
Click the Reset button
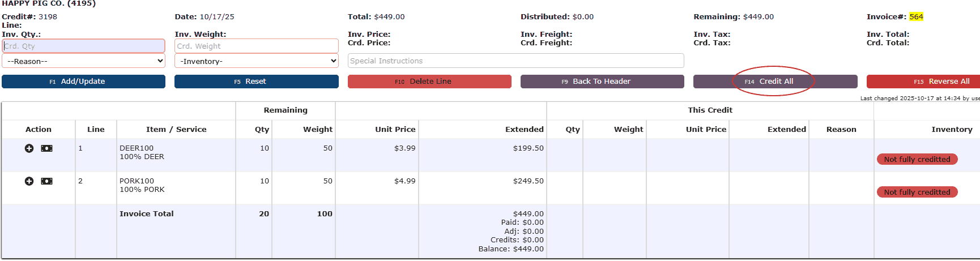pyautogui.click(x=256, y=82)
